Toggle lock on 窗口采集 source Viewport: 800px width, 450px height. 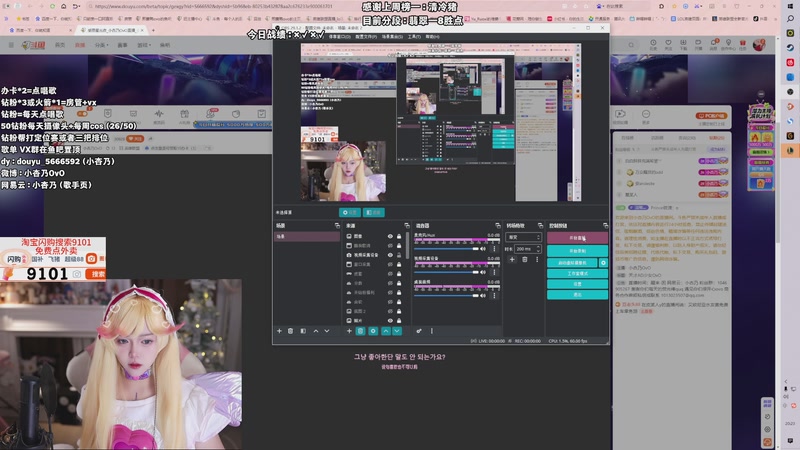[399, 264]
